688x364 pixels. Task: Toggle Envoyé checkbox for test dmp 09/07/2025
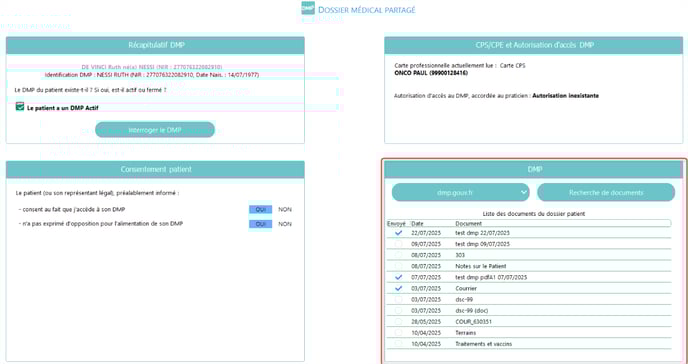[398, 244]
